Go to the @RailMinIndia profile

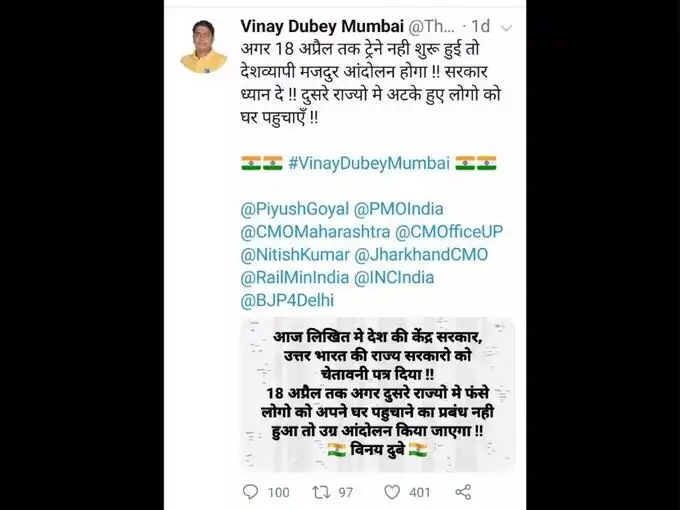294,277
